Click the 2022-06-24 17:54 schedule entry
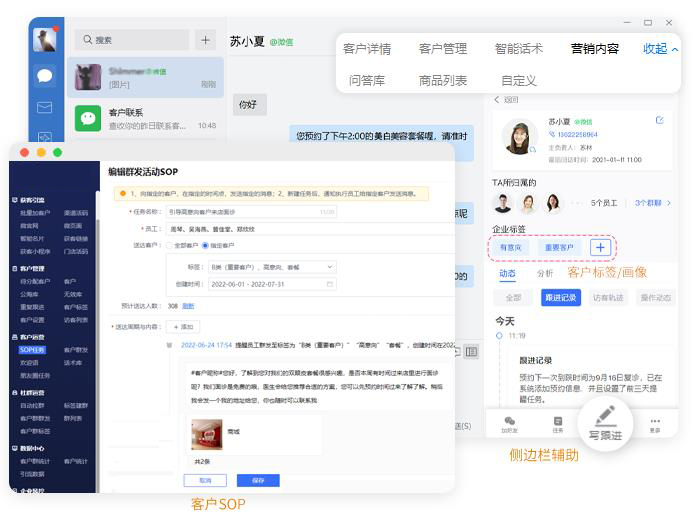Image resolution: width=693 pixels, height=521 pixels. (x=206, y=345)
